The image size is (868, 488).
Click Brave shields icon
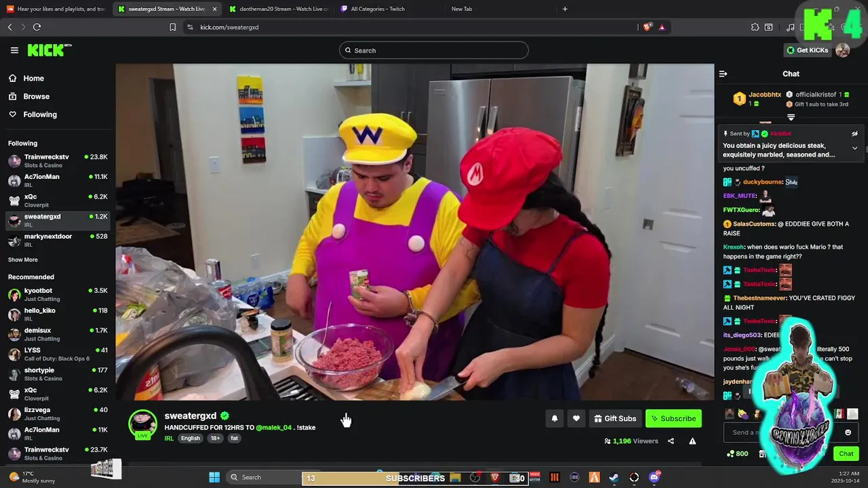(648, 27)
